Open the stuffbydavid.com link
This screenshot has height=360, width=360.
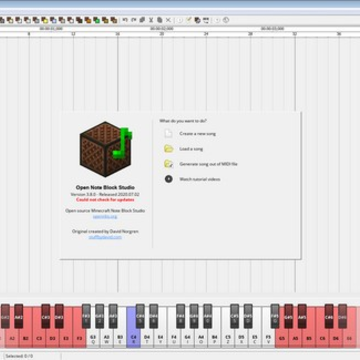[x=105, y=237]
